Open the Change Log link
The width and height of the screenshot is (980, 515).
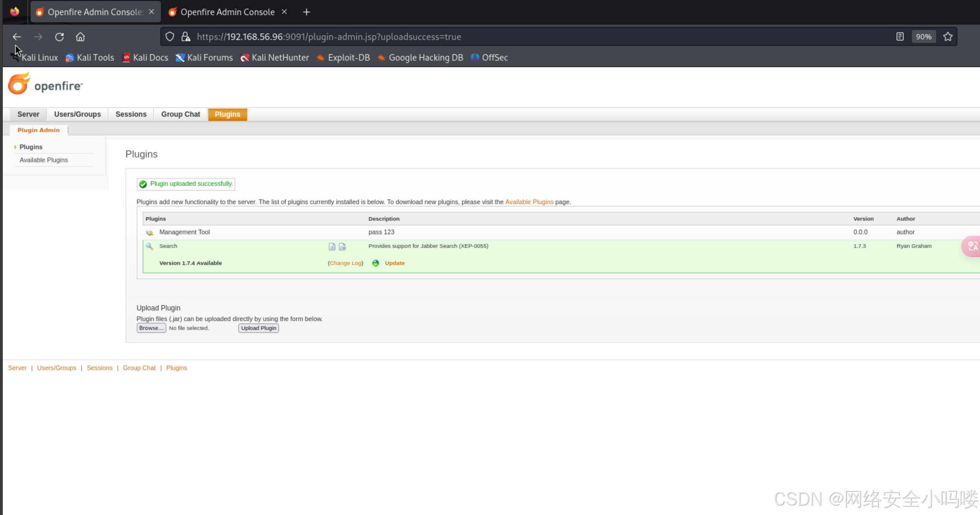[346, 263]
